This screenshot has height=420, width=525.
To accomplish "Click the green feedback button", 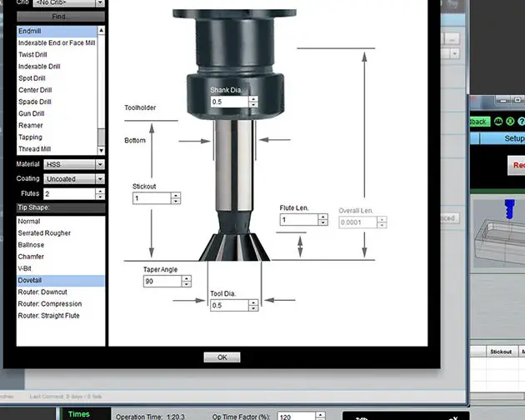I will tap(480, 122).
